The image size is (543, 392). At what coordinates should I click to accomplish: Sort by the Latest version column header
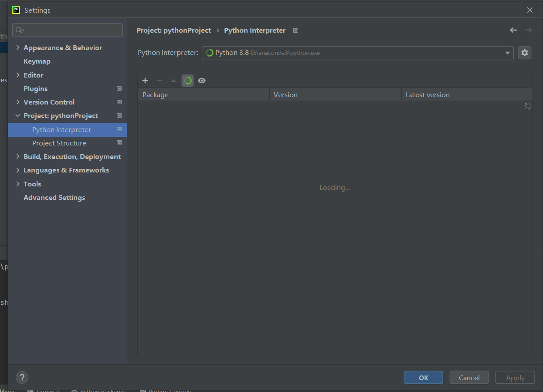[x=467, y=95]
